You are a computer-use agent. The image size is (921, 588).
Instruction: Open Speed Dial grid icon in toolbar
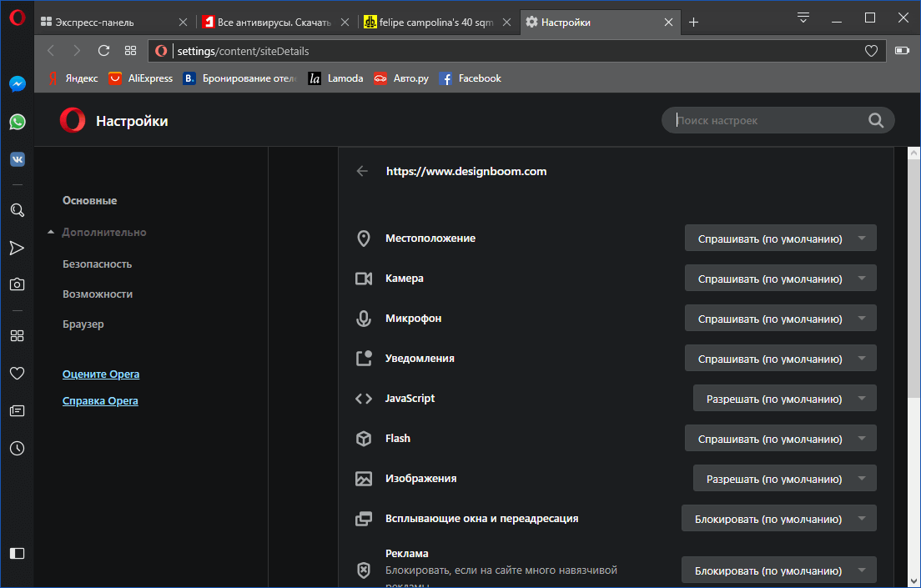pos(130,51)
